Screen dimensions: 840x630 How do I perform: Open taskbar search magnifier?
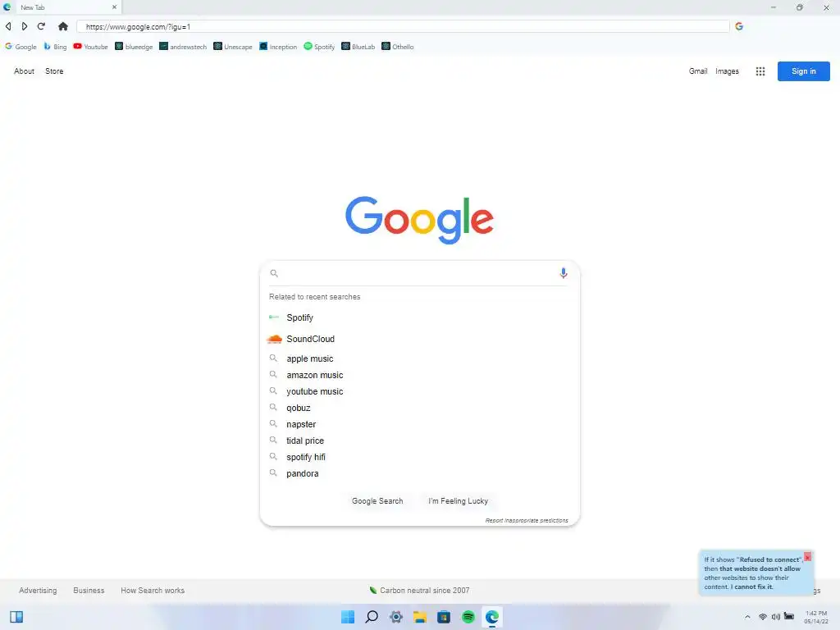[x=372, y=617]
